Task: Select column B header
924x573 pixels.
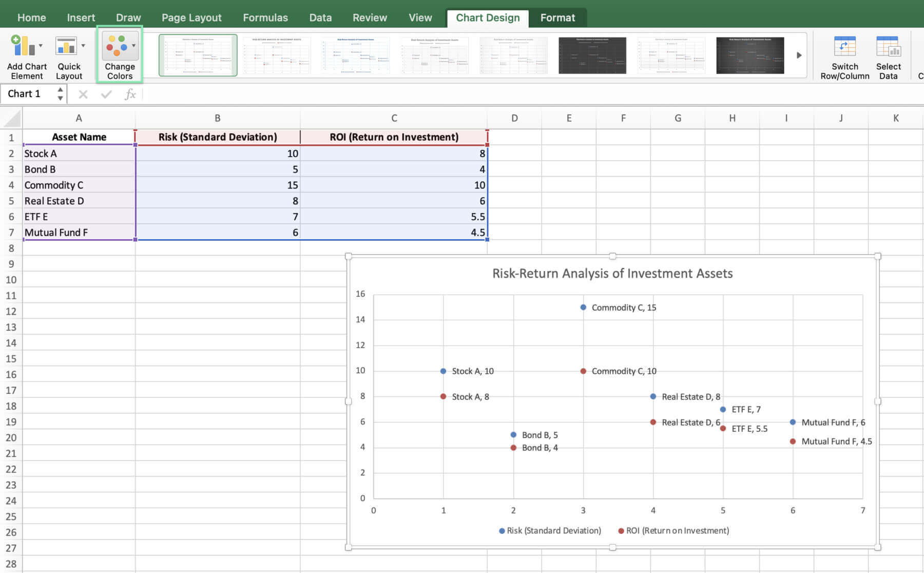Action: click(218, 119)
